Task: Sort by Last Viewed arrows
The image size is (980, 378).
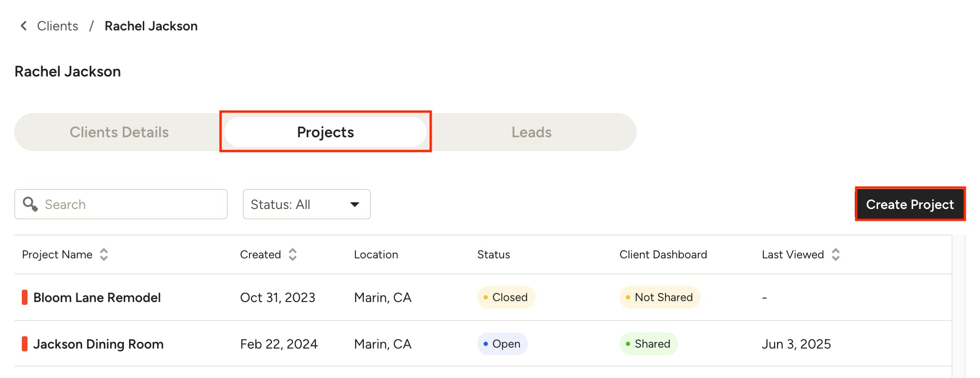Action: click(x=836, y=255)
